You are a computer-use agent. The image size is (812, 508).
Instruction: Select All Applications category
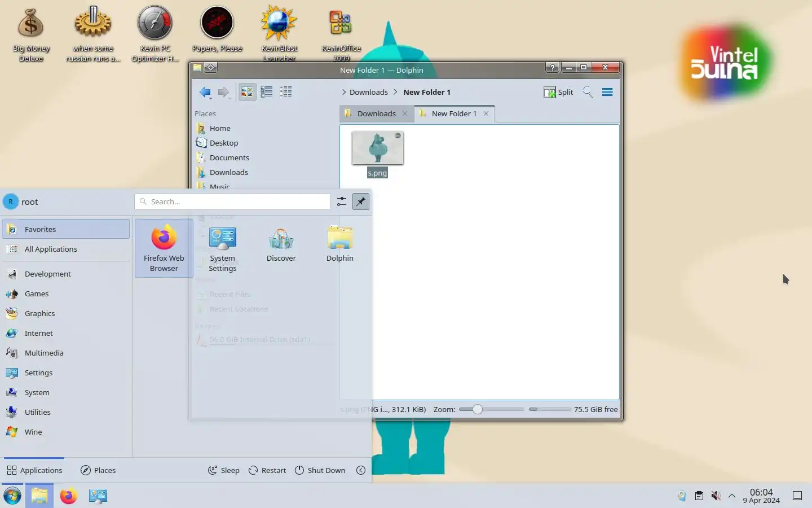(66, 249)
